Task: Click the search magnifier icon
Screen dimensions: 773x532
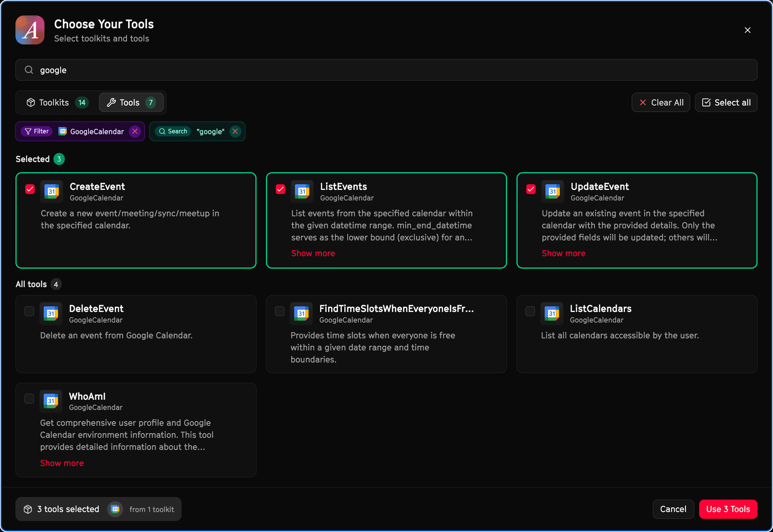Action: 29,70
